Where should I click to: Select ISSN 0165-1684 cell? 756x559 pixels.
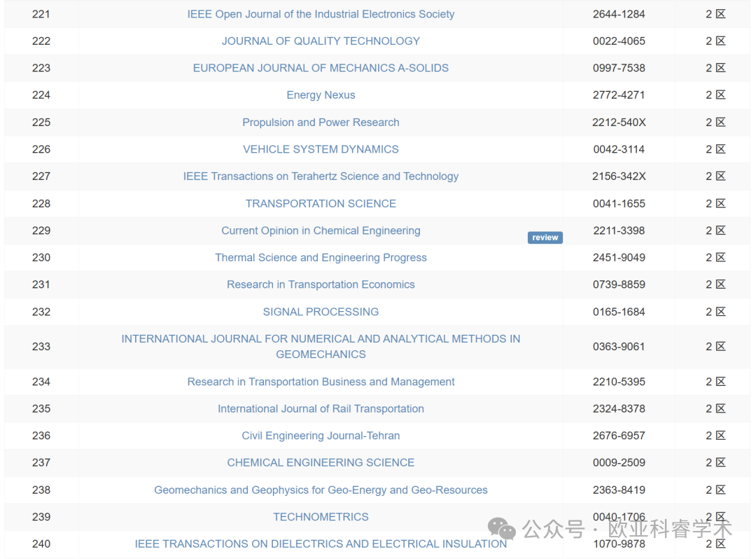pyautogui.click(x=619, y=312)
